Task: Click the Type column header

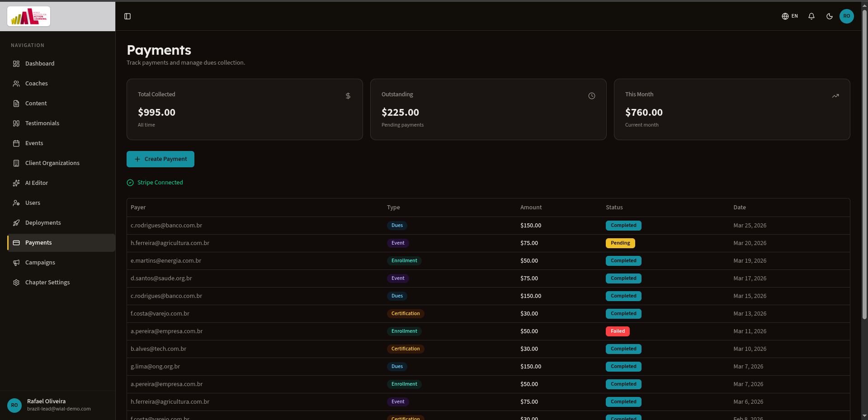Action: pyautogui.click(x=393, y=208)
